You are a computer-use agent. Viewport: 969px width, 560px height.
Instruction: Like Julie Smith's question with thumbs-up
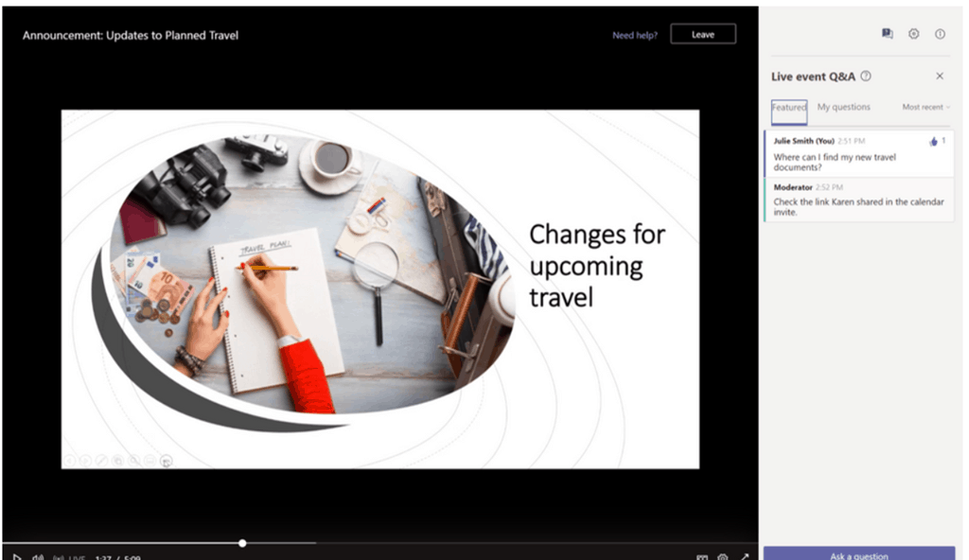click(x=933, y=141)
